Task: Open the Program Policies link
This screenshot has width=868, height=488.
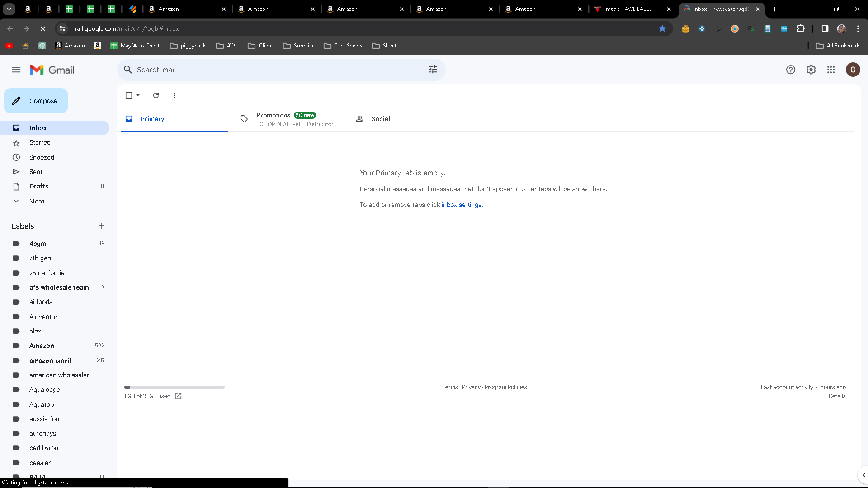Action: [506, 387]
